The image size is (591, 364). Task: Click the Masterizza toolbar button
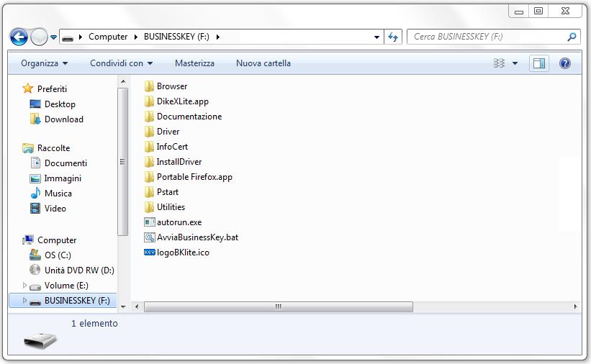[x=194, y=63]
